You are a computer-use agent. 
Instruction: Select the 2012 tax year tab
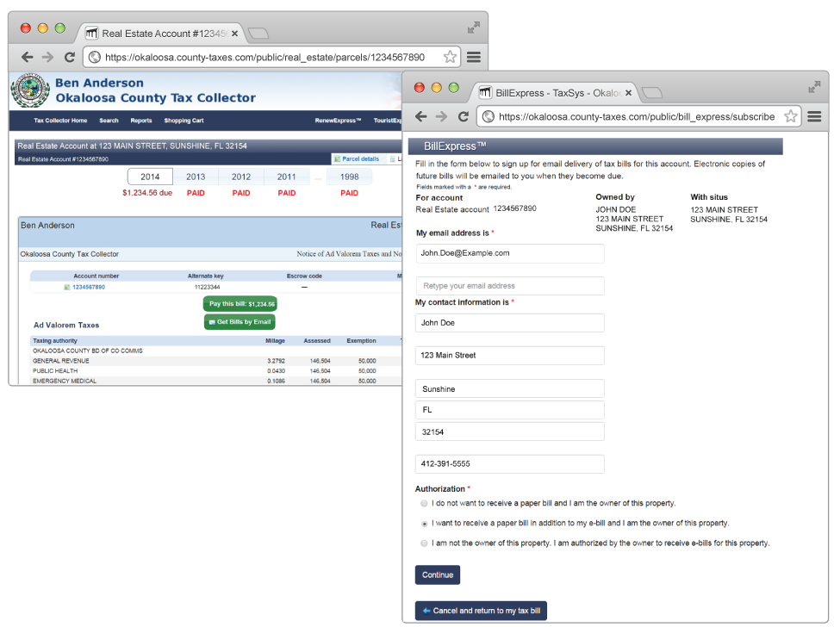pos(241,177)
